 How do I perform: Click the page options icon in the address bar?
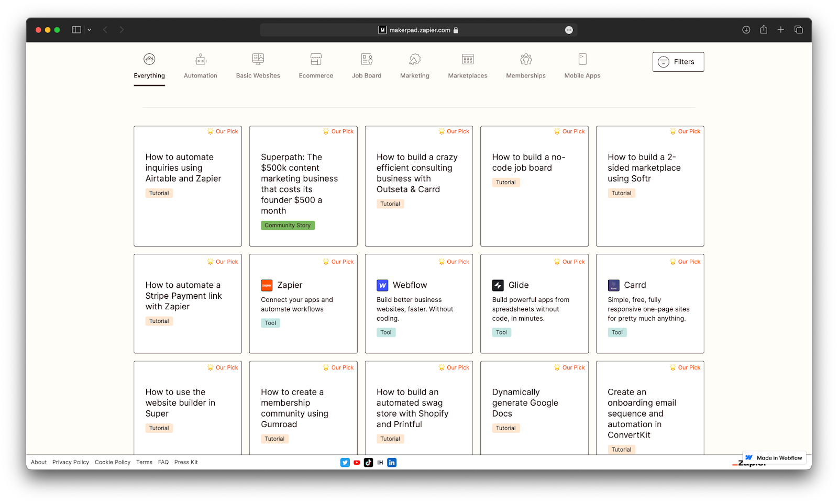click(569, 30)
